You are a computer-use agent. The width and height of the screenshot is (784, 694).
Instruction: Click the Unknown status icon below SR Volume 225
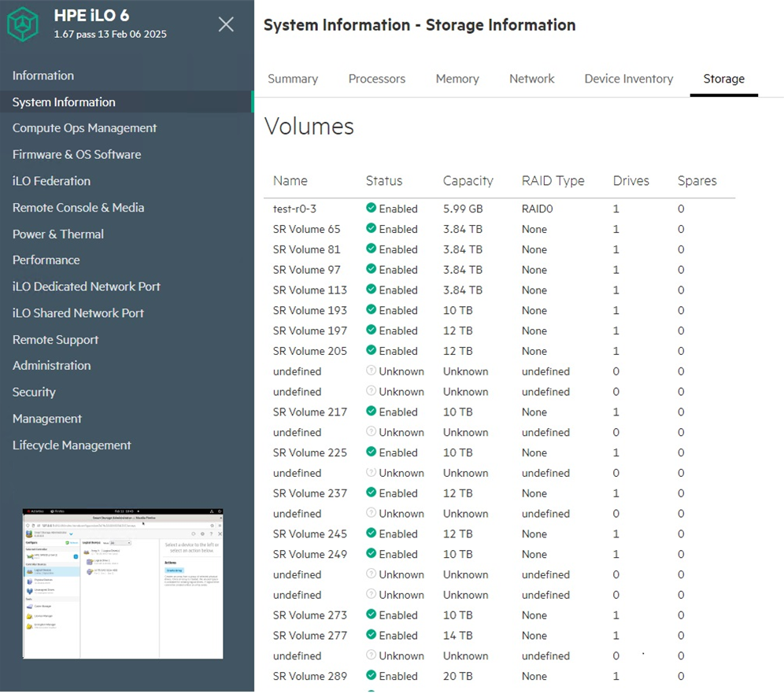coord(371,472)
